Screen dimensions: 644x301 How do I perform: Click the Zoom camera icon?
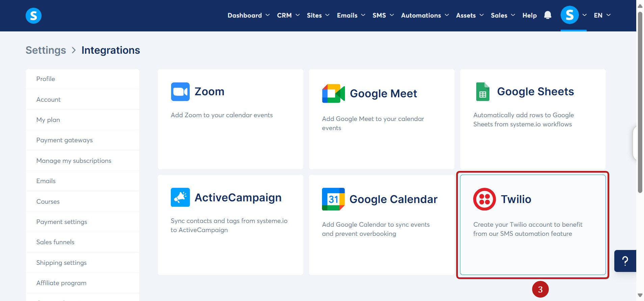click(x=180, y=92)
